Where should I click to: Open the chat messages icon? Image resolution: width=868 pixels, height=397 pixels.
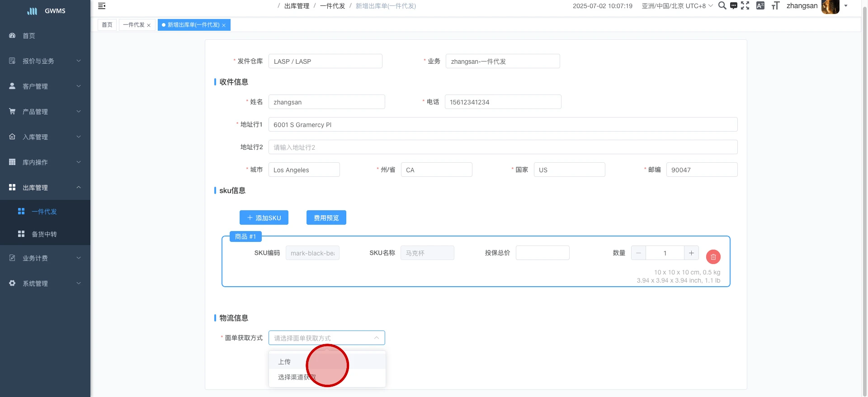click(x=733, y=6)
